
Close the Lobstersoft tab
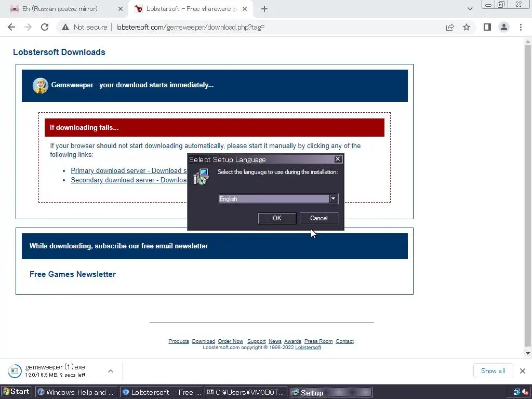245,9
